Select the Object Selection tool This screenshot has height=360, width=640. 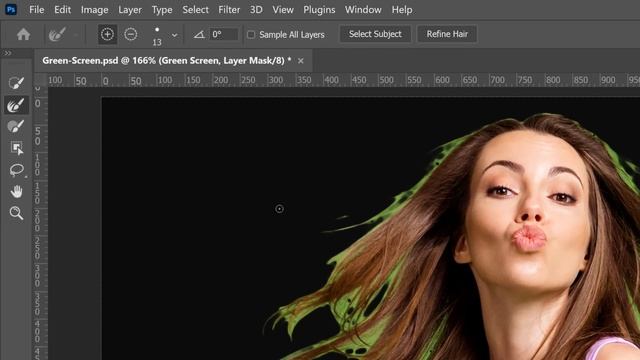(16, 148)
